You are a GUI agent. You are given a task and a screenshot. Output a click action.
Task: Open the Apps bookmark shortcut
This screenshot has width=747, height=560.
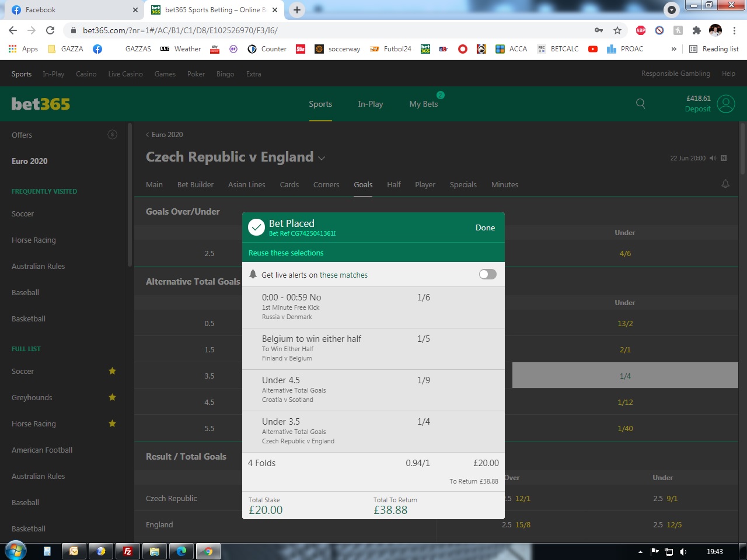tap(23, 49)
